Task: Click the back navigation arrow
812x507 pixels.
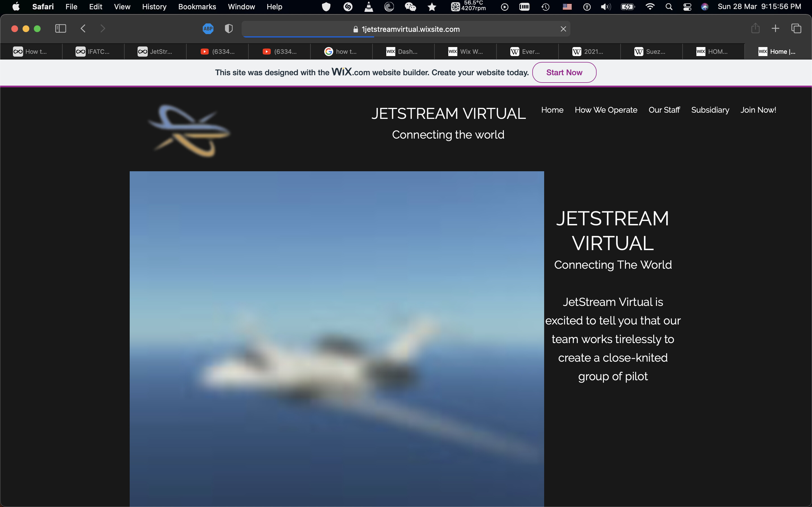Action: coord(83,28)
